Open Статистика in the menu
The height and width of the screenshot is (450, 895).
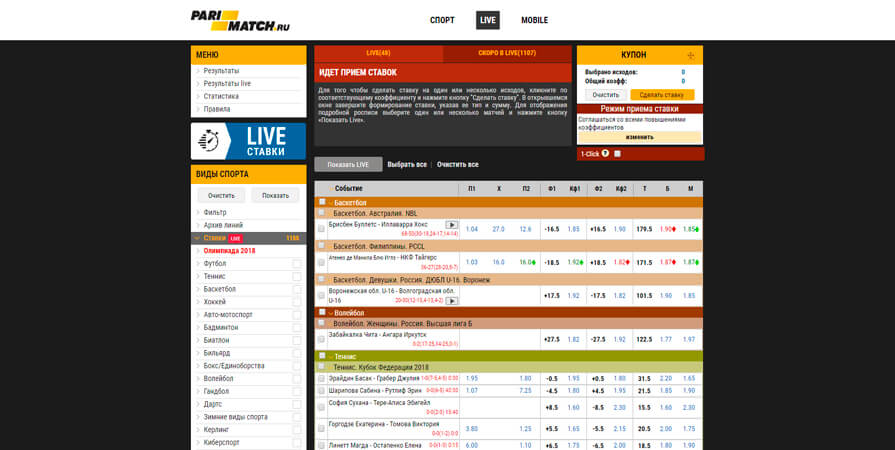pos(221,97)
